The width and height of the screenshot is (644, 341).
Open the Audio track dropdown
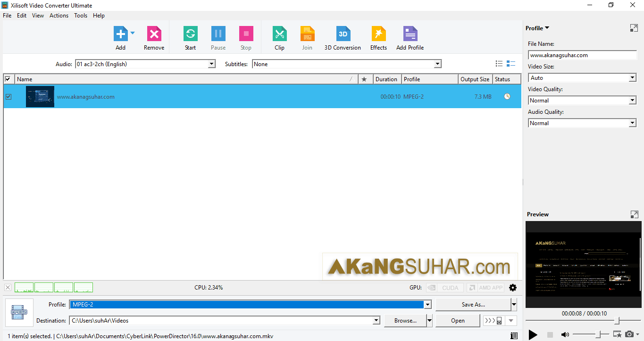click(211, 64)
